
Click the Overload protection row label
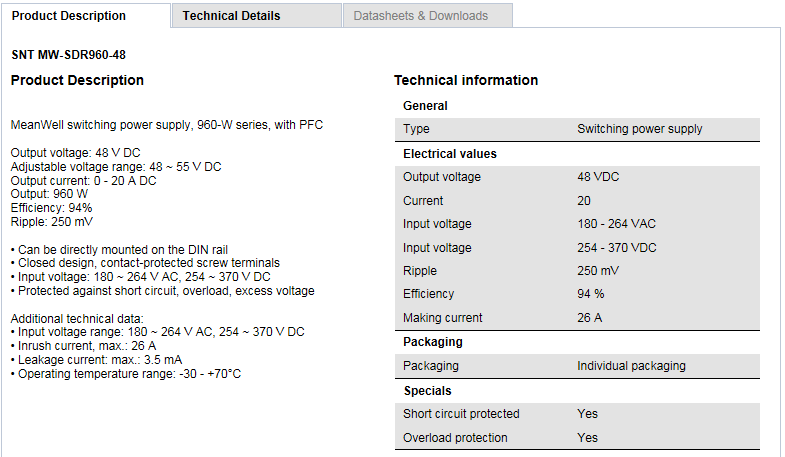pos(455,438)
